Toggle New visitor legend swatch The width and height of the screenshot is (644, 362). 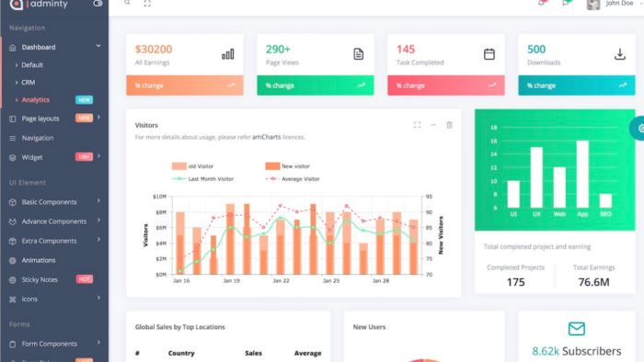coord(272,166)
